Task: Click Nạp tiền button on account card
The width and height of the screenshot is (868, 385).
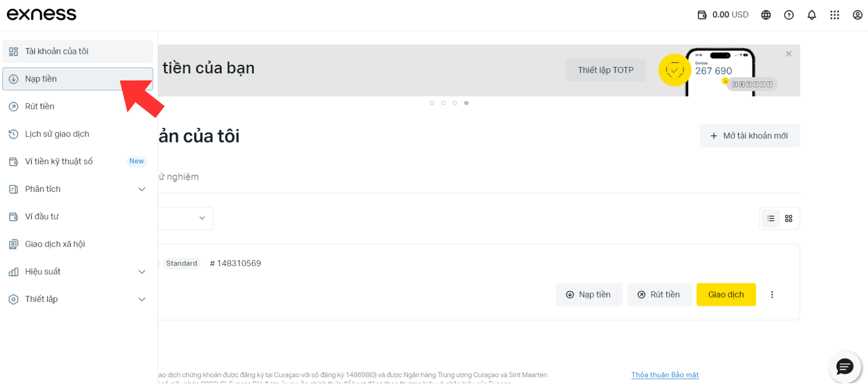Action: 589,295
